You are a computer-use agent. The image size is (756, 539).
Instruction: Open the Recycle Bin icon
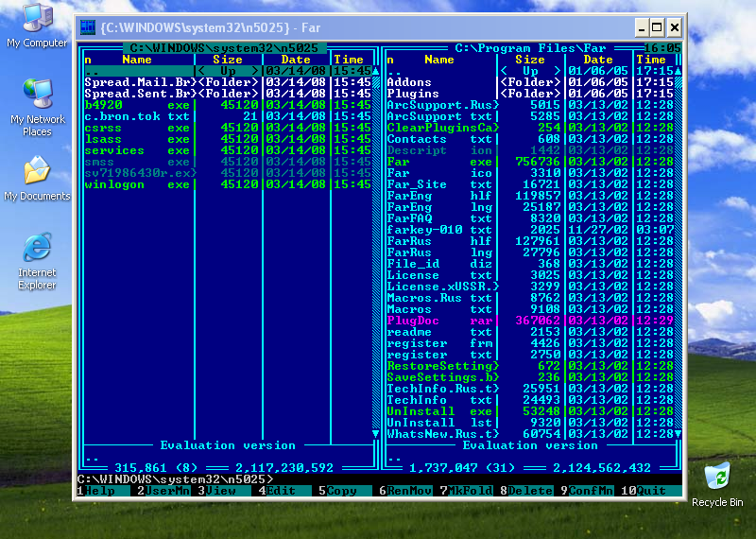coord(717,484)
